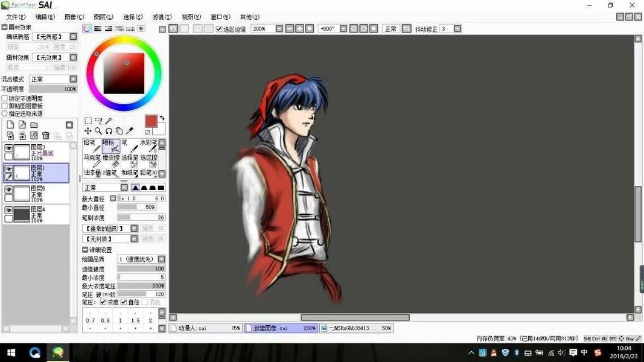Image resolution: width=644 pixels, height=362 pixels.
Task: Show the RGB sliders panel
Action: point(98,29)
